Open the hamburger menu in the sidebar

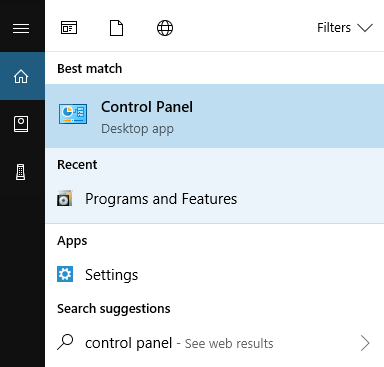pyautogui.click(x=21, y=28)
